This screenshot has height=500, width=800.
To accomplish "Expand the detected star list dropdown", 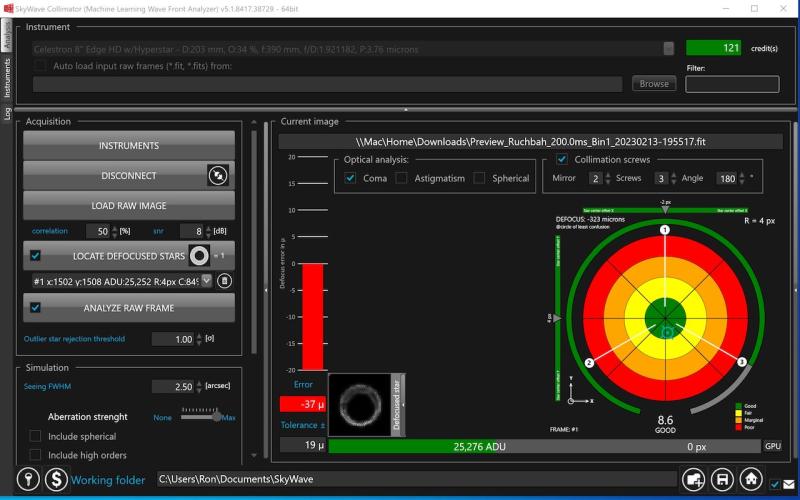I will [206, 281].
